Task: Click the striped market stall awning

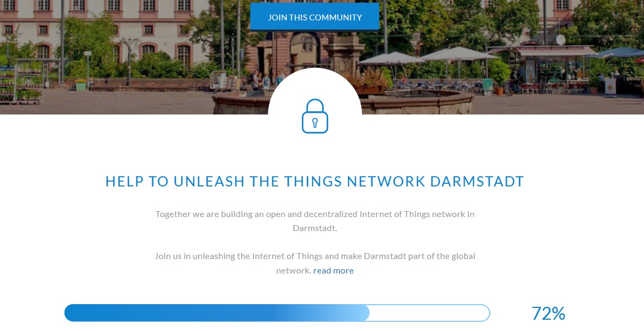Action: [x=542, y=51]
